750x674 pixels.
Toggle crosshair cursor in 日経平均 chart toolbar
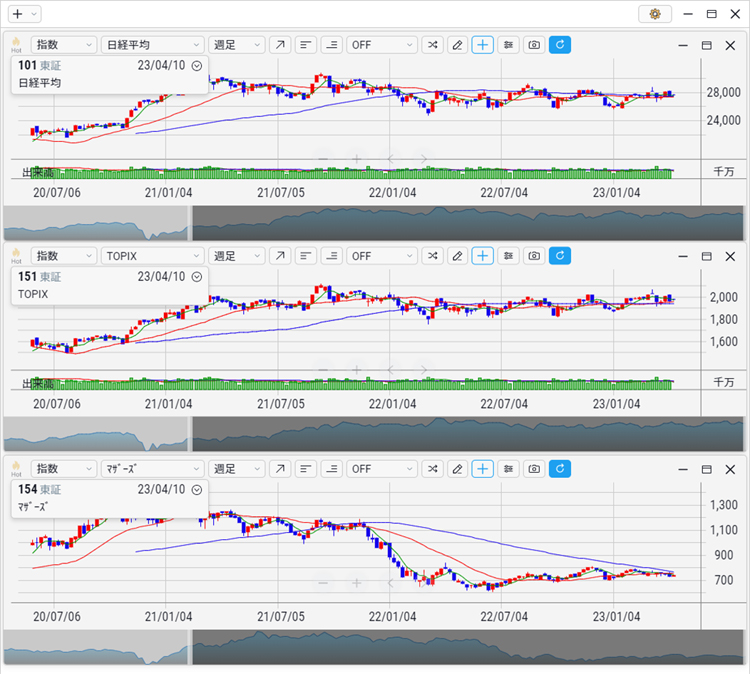coord(483,45)
